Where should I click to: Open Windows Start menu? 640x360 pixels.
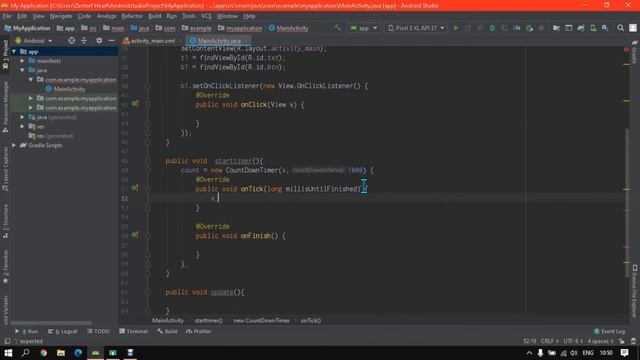[8, 353]
